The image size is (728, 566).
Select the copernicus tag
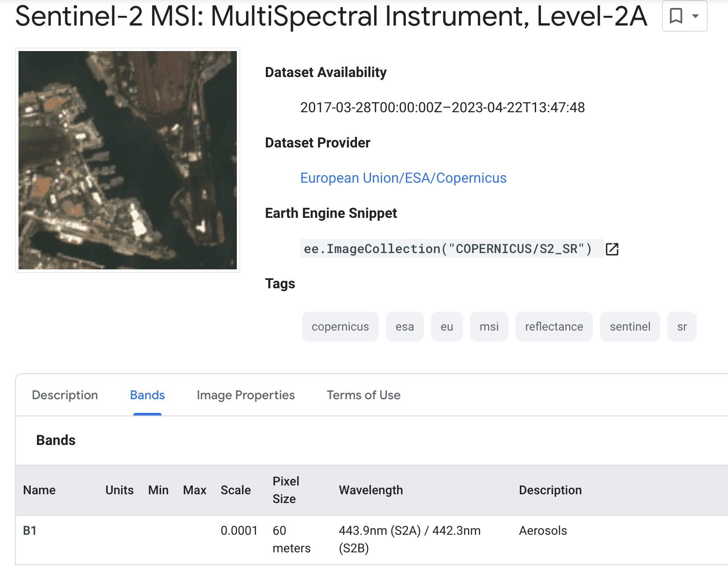(x=340, y=327)
